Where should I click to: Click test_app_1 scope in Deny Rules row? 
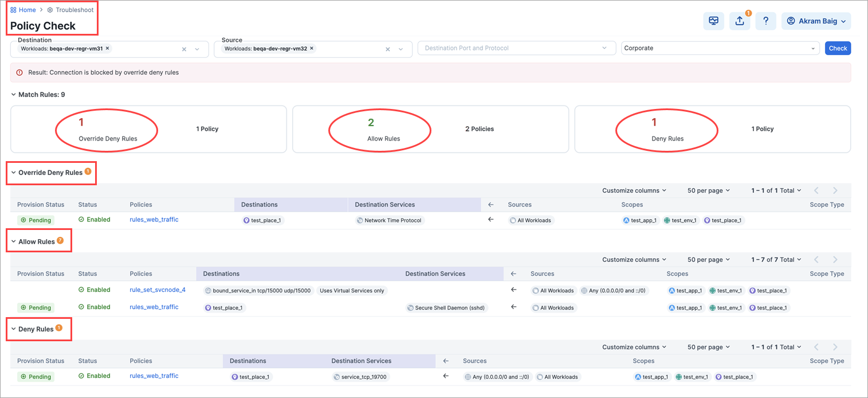[x=653, y=377]
